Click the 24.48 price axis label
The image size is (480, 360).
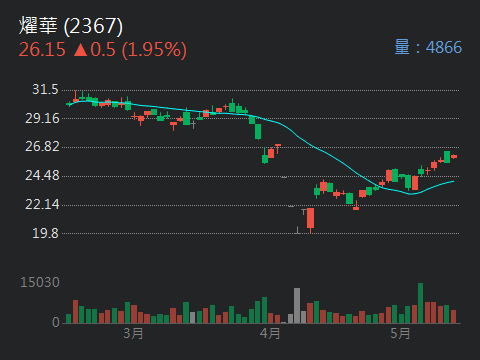point(42,175)
